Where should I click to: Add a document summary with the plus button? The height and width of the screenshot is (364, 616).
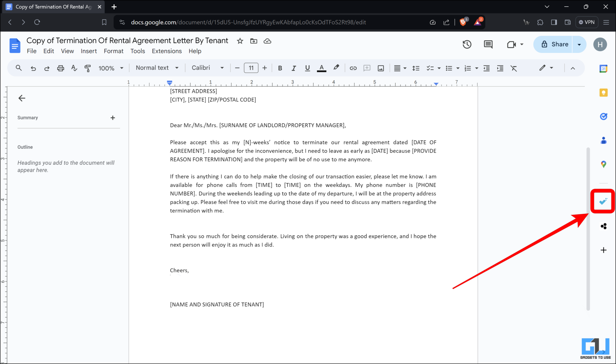pyautogui.click(x=113, y=118)
